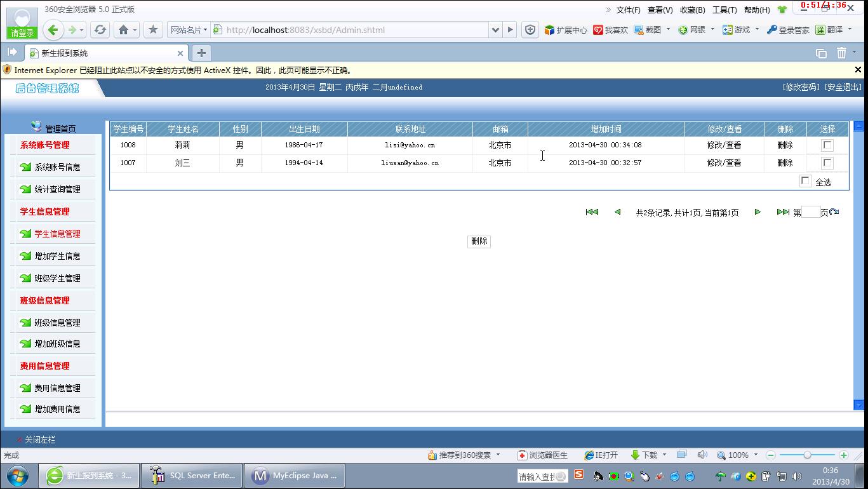
Task: Switch to SQL Server Enterprise taskbar item
Action: (190, 475)
